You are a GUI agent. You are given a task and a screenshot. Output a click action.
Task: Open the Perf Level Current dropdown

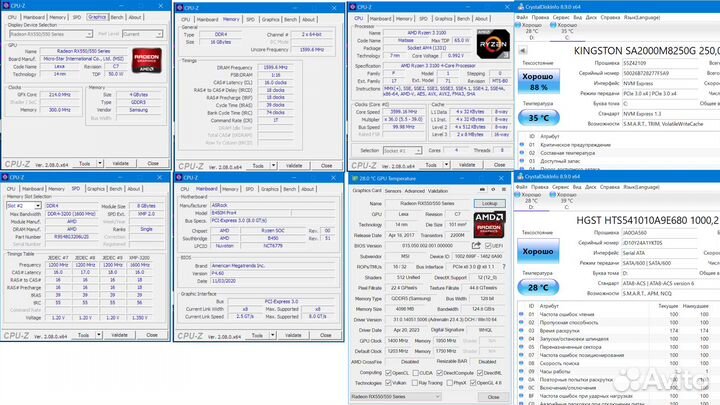(x=142, y=34)
